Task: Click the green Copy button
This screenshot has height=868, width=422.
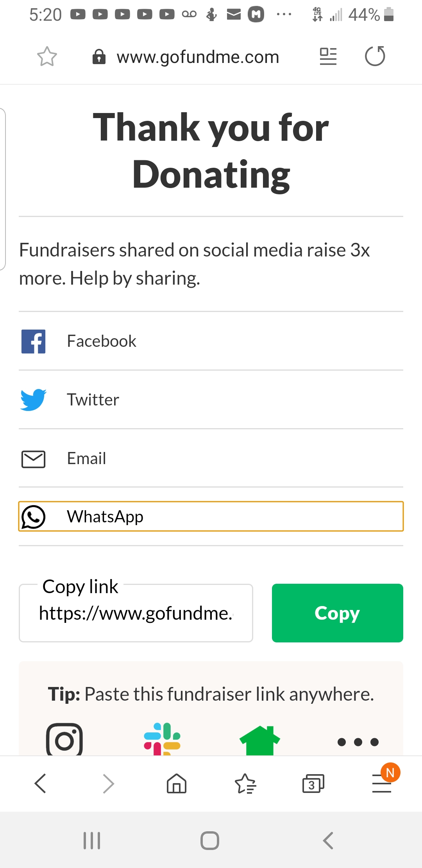Action: pos(338,613)
